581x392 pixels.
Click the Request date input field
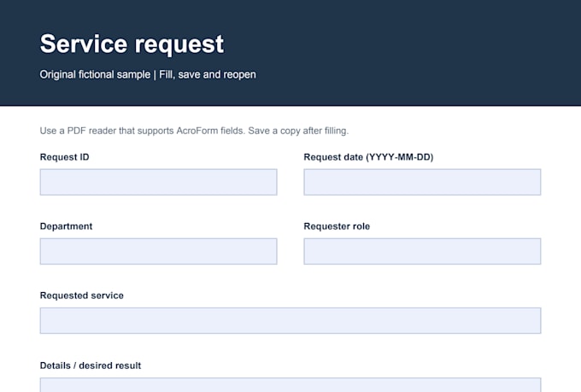pos(422,182)
